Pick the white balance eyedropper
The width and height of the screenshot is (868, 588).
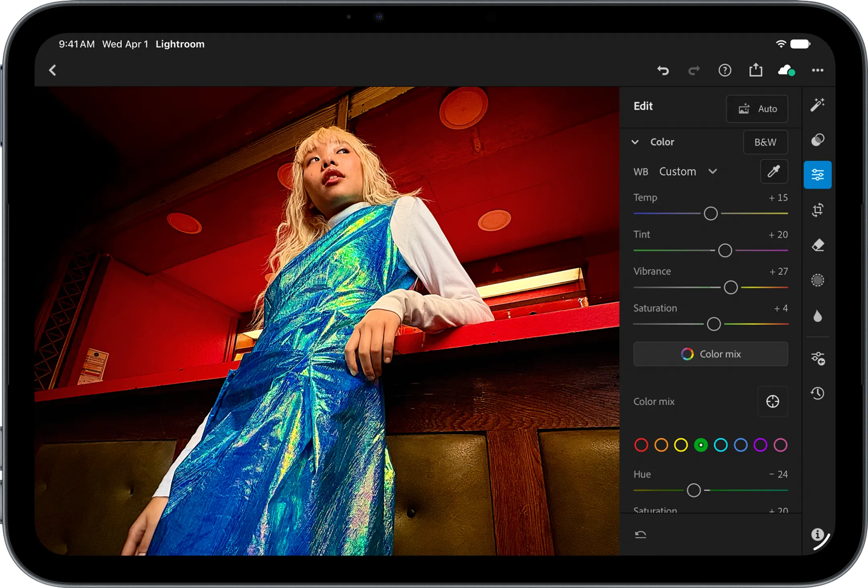point(774,171)
